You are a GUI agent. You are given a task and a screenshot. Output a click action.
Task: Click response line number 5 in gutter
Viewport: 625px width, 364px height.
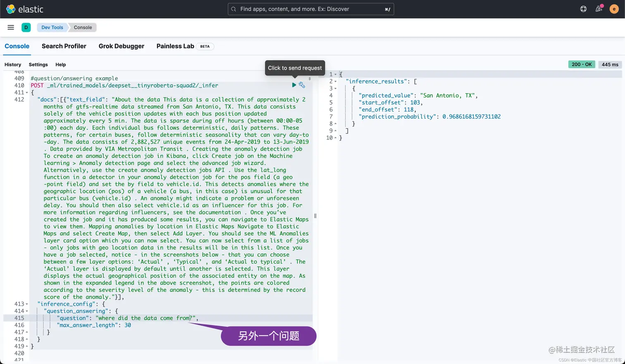click(331, 102)
